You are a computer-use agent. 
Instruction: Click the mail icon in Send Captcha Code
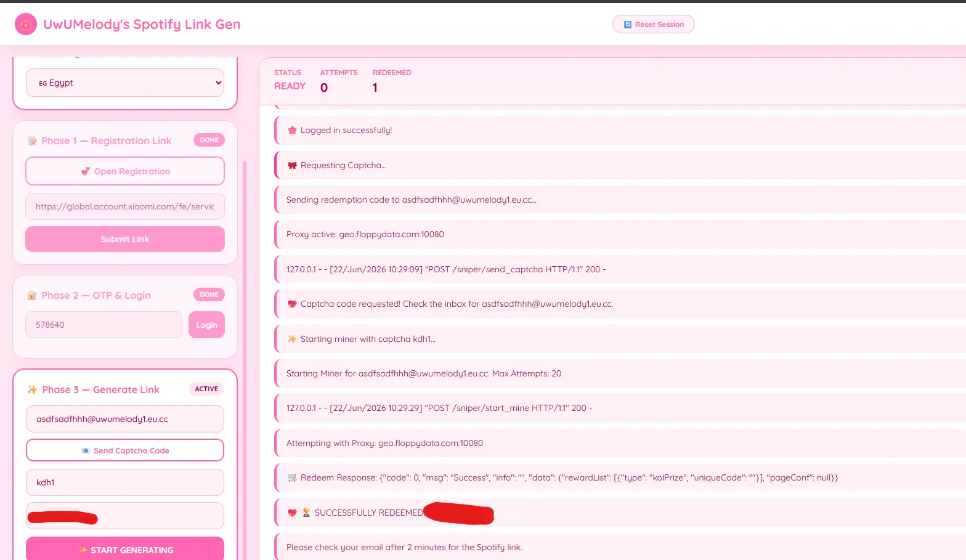[x=86, y=451]
